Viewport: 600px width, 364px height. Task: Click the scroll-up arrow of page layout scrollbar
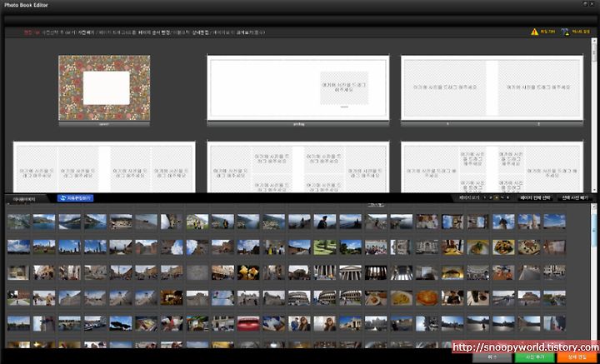594,40
